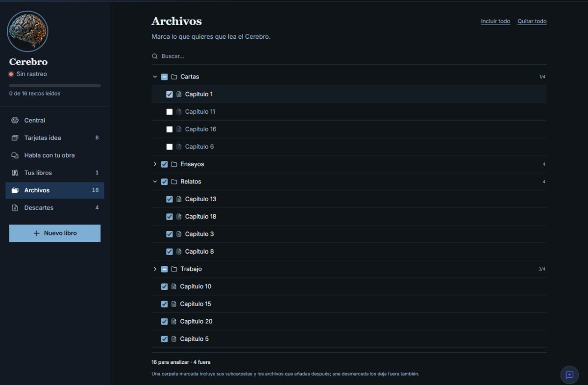Click the Trabajo folder icon
The height and width of the screenshot is (385, 588).
[x=174, y=269]
